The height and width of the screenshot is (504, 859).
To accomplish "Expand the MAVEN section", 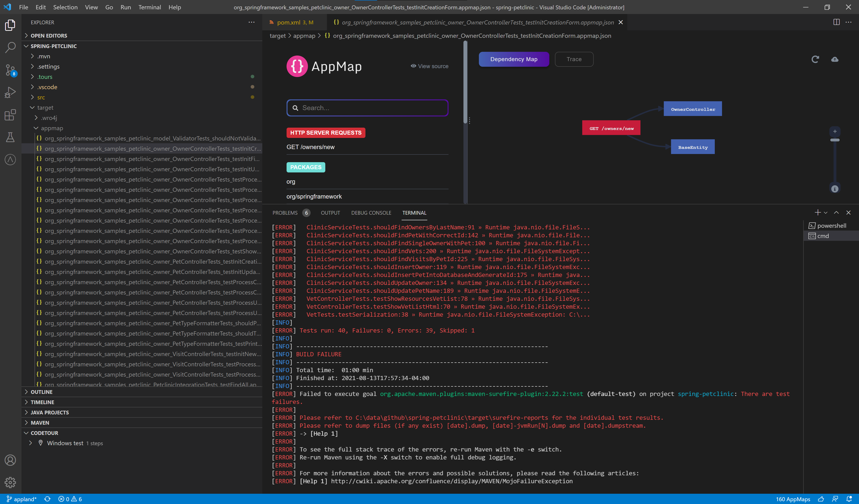I will pyautogui.click(x=40, y=423).
